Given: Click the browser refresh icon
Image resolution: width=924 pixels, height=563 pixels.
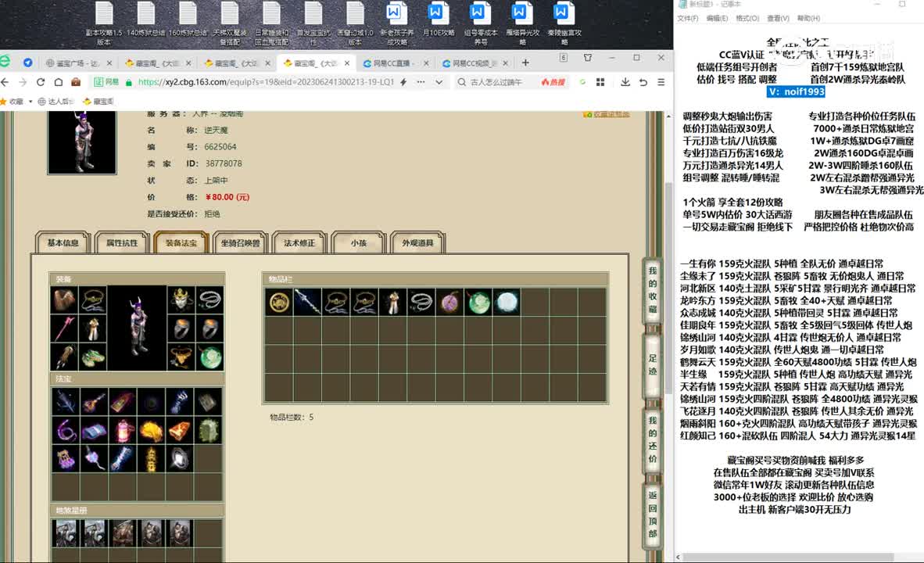Looking at the screenshot, I should (41, 82).
